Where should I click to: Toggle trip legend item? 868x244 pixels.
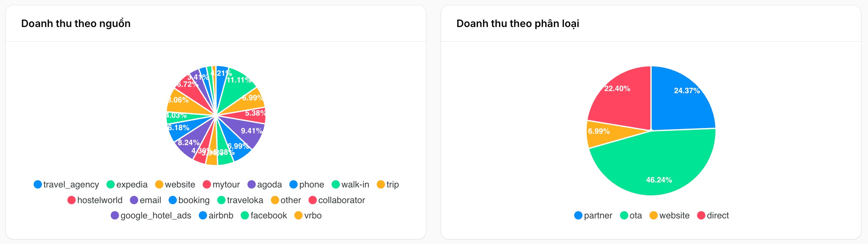point(388,185)
